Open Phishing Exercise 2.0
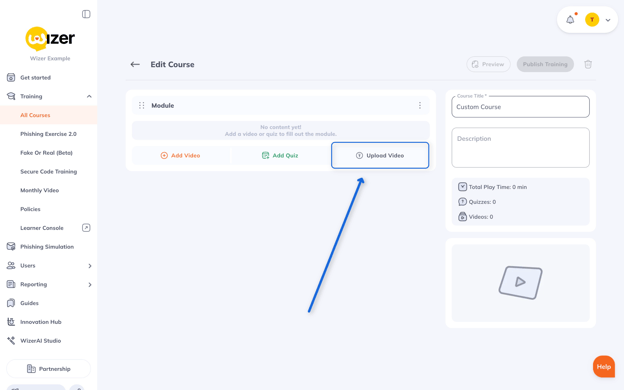 click(x=48, y=134)
